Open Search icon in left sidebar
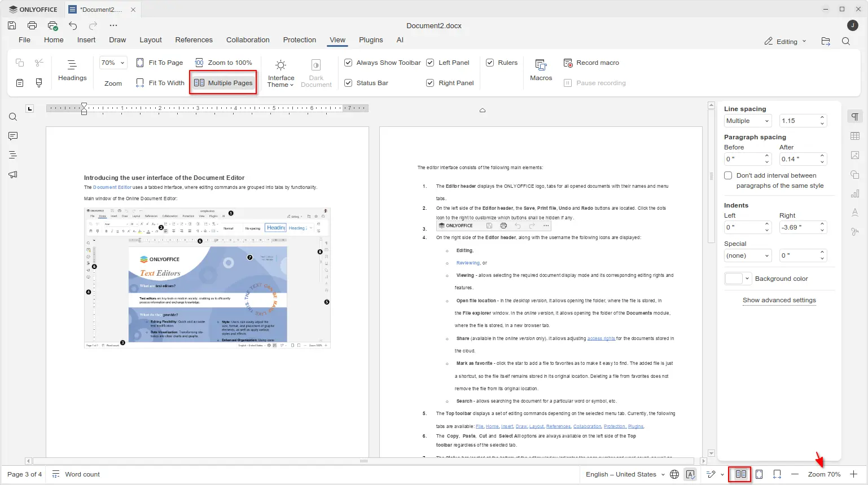The width and height of the screenshot is (868, 485). [x=13, y=117]
